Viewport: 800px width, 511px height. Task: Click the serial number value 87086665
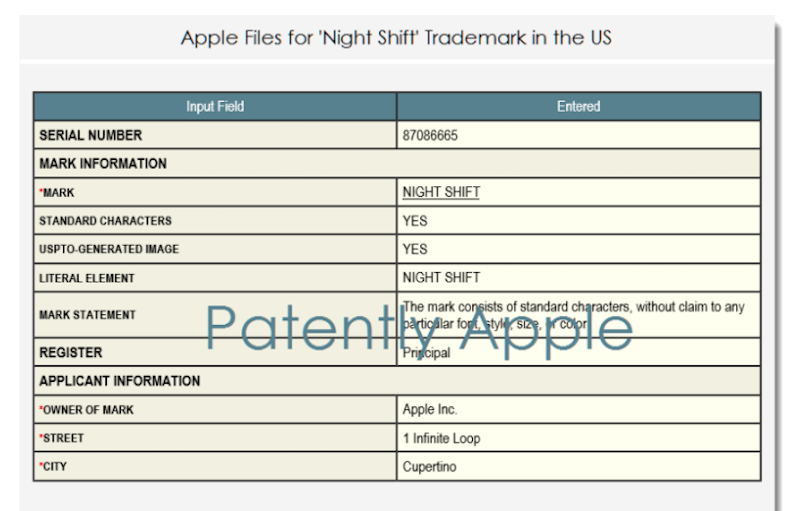(431, 135)
